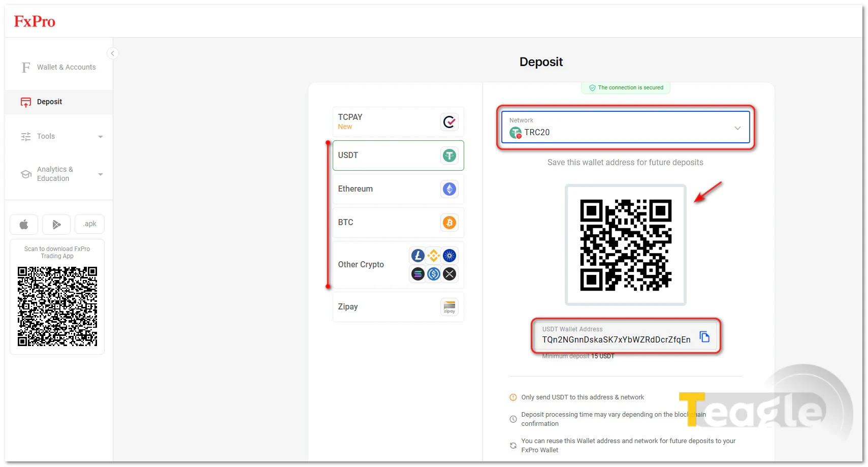This screenshot has width=868, height=467.
Task: Open the Network TRC20 dropdown
Action: (625, 128)
